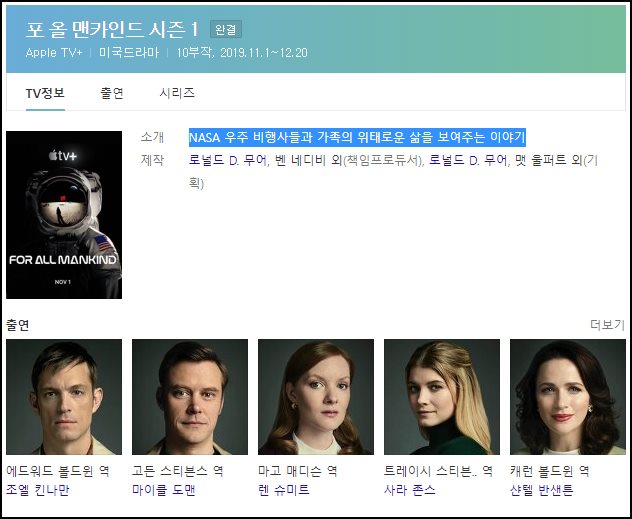The image size is (632, 519).
Task: Click the highlighted NASA 우주 비행사들 synopsis text
Action: [357, 137]
